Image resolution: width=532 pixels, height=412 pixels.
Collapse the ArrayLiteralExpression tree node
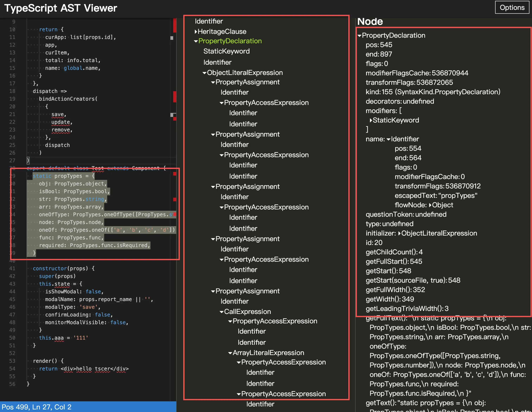230,353
